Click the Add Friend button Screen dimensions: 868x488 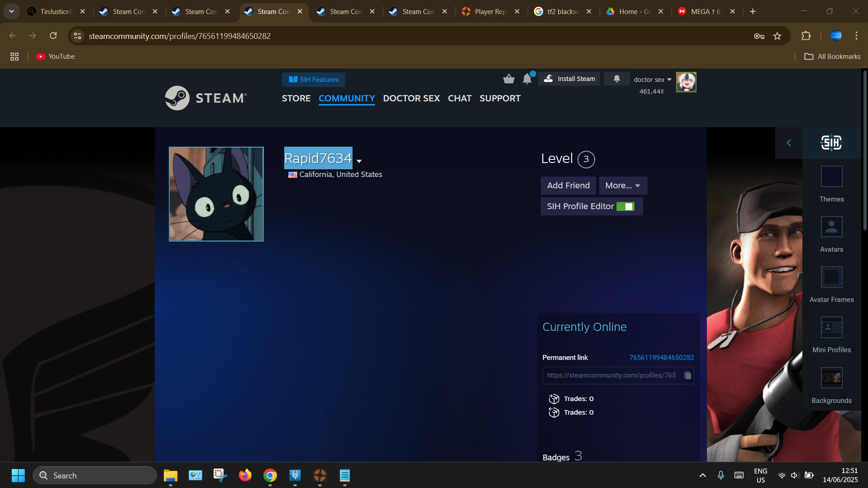click(x=568, y=186)
